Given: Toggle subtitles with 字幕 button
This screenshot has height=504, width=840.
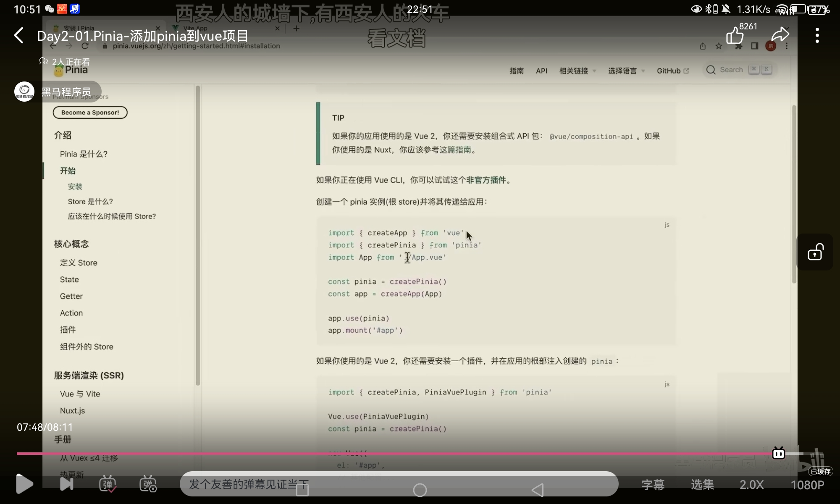Looking at the screenshot, I should coord(653,485).
